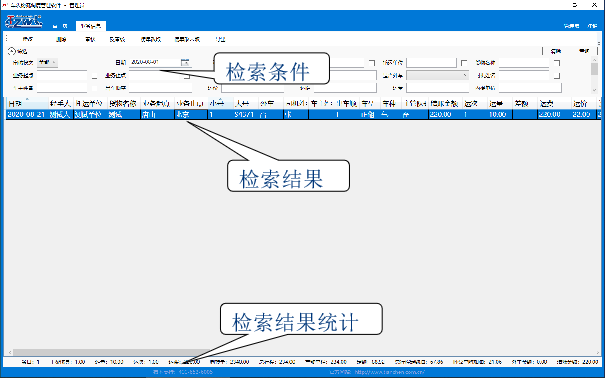Click the application logo in the header
This screenshot has width=605, height=378.
pos(24,21)
